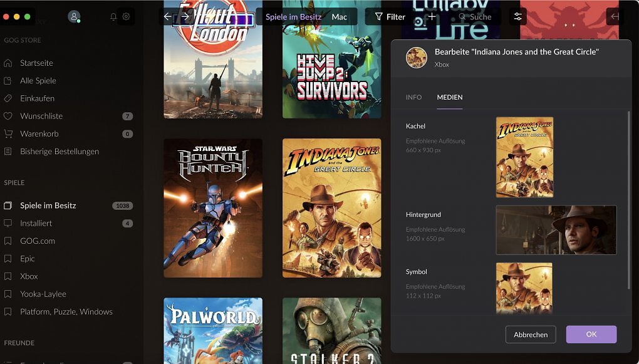639x364 pixels.
Task: Click the dialog's round game avatar
Action: (416, 58)
